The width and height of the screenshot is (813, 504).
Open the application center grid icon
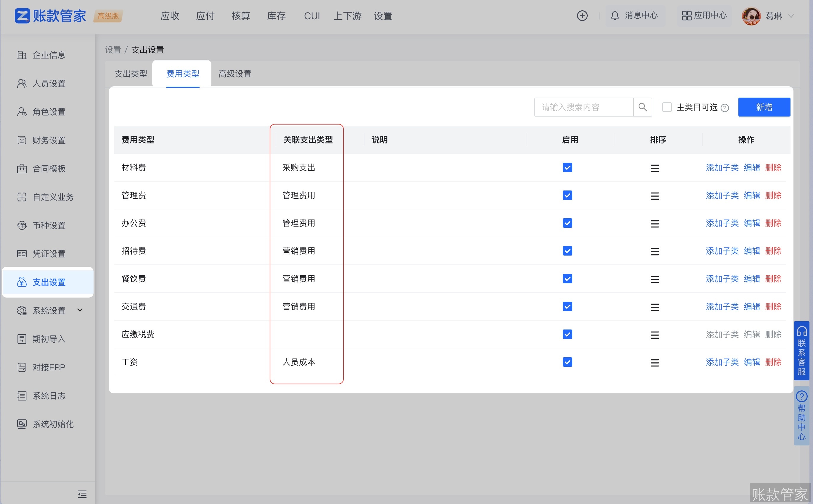(686, 16)
